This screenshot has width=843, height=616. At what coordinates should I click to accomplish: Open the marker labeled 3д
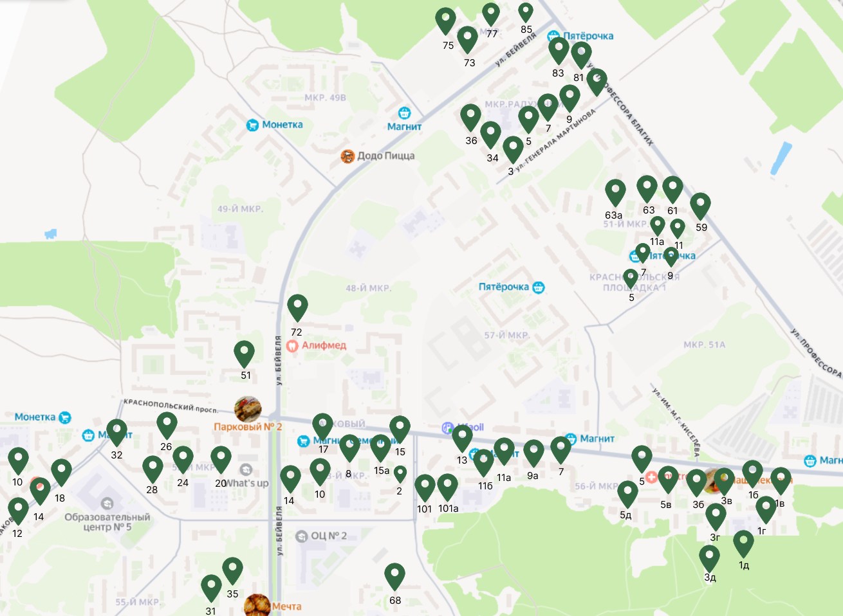(x=709, y=559)
